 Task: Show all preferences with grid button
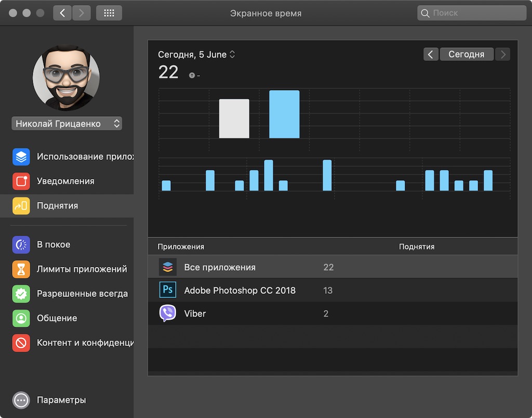[x=109, y=13]
